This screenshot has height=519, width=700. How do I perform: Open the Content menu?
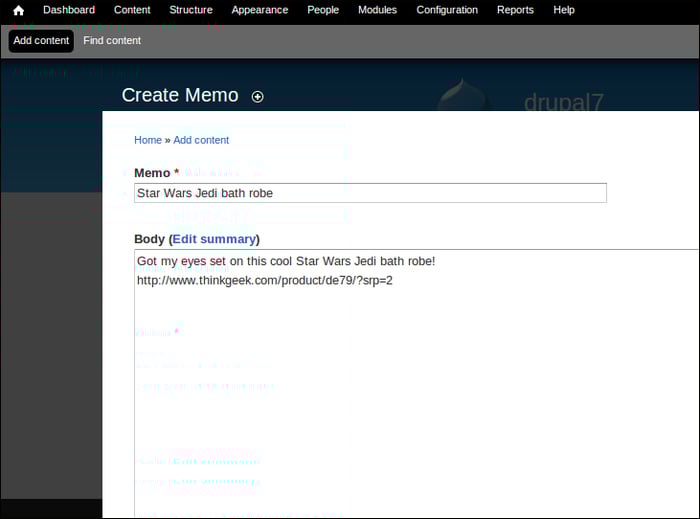tap(132, 10)
